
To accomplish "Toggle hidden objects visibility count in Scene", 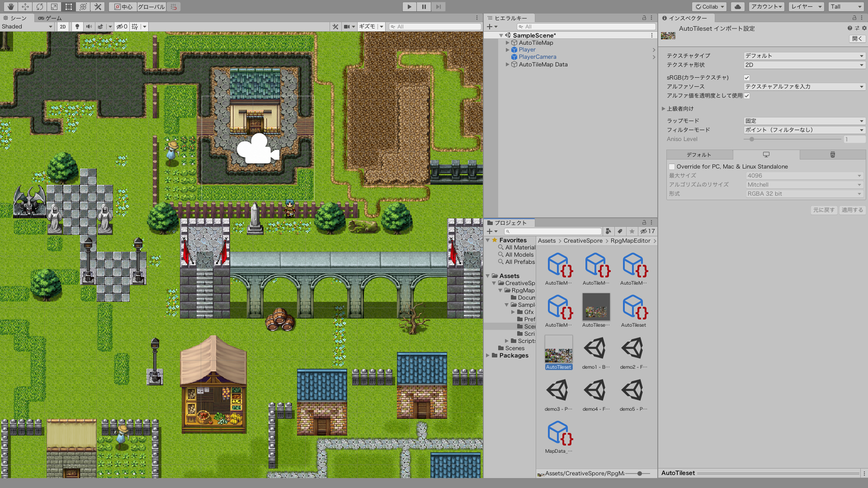I will click(122, 27).
